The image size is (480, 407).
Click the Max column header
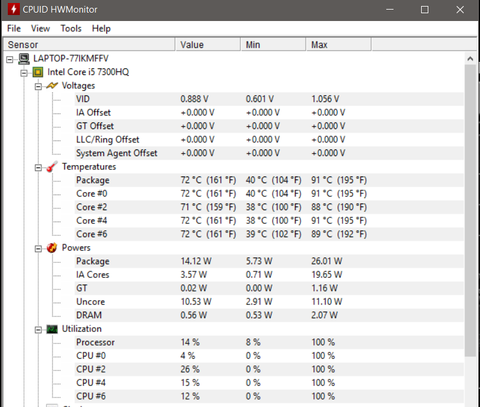coord(339,45)
